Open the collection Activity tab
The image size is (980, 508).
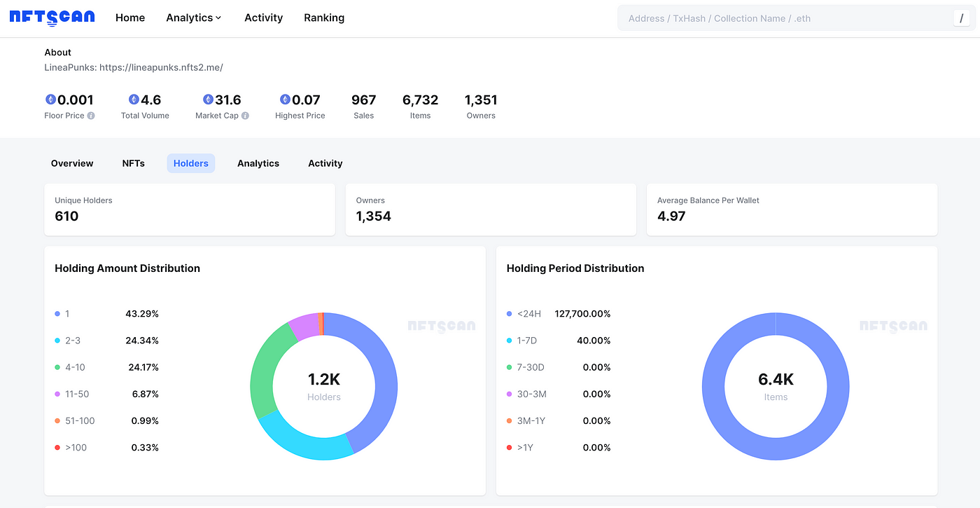point(325,163)
